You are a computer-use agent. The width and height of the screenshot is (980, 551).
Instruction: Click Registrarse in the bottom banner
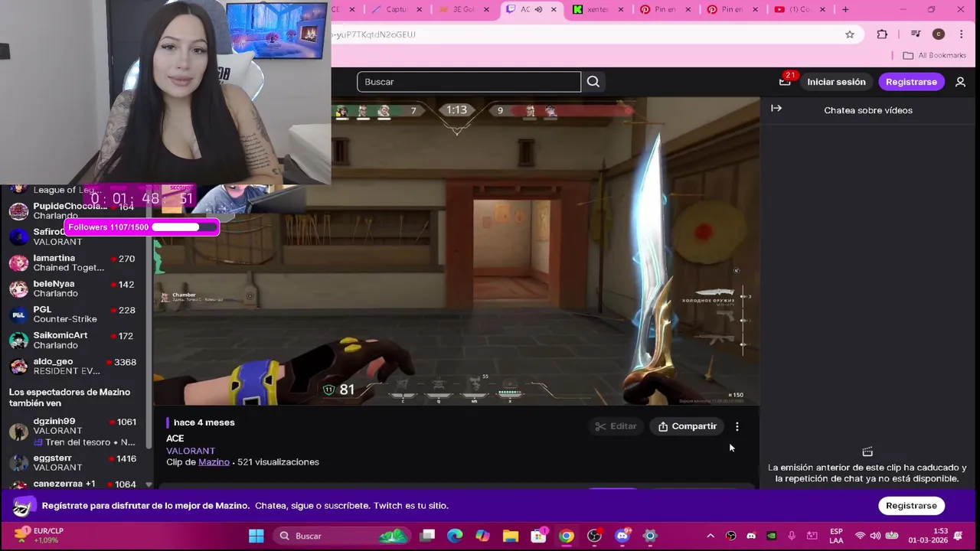coord(911,505)
